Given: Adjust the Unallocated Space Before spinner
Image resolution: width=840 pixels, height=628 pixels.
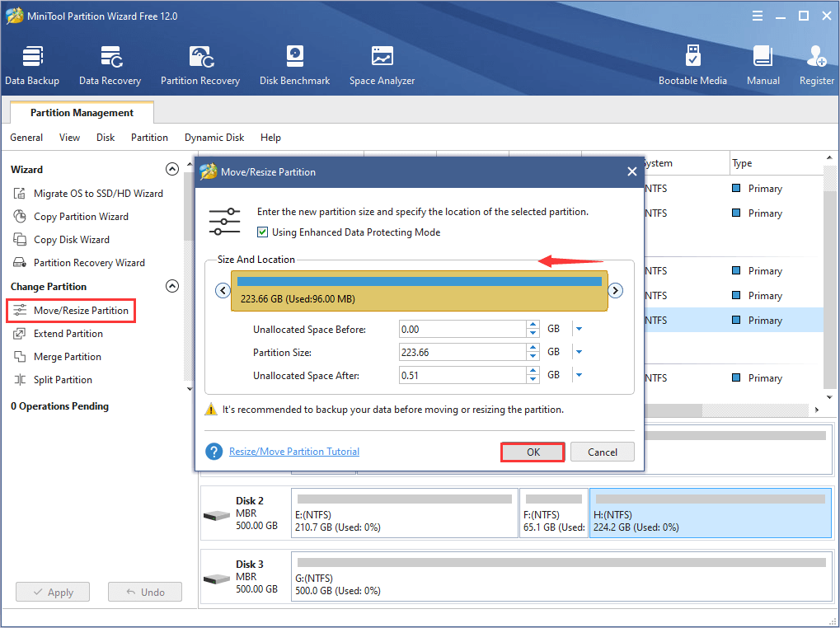Looking at the screenshot, I should (533, 330).
